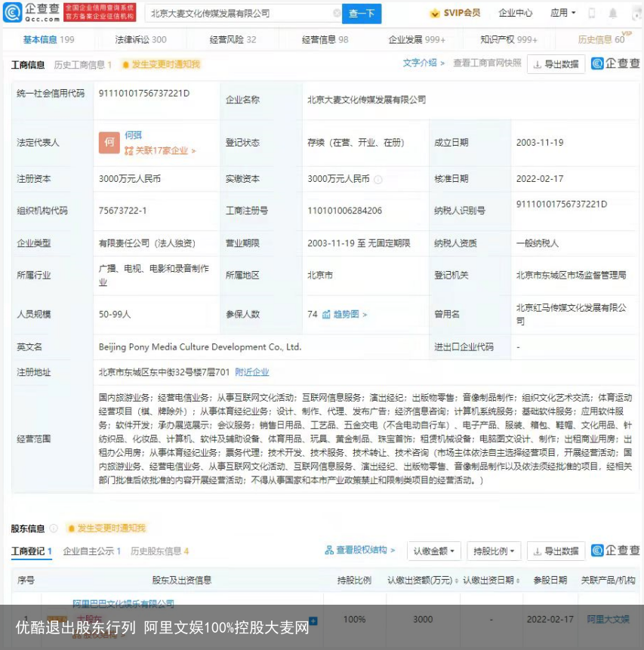Click the 查看股权结构 hierarchy icon
This screenshot has height=650, width=644.
pos(329,550)
